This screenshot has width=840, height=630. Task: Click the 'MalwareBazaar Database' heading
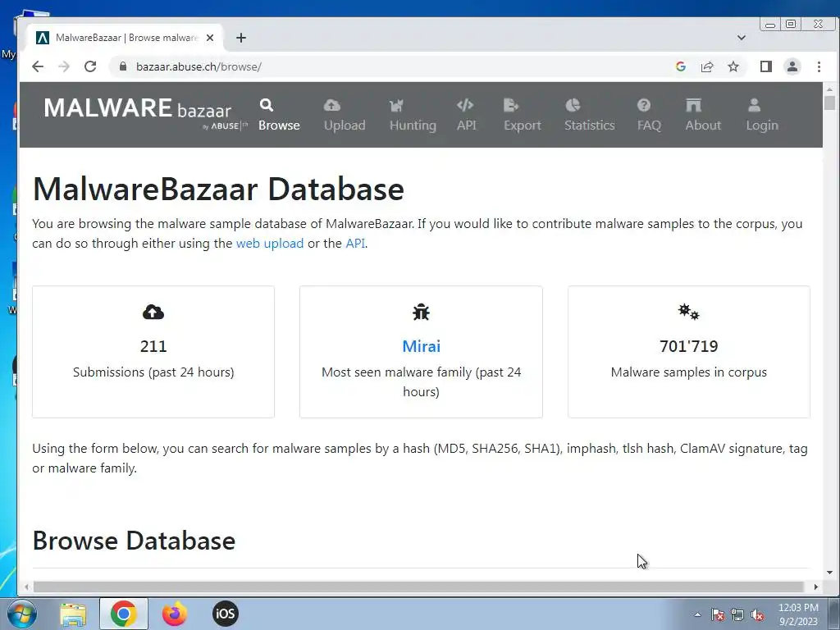(218, 189)
